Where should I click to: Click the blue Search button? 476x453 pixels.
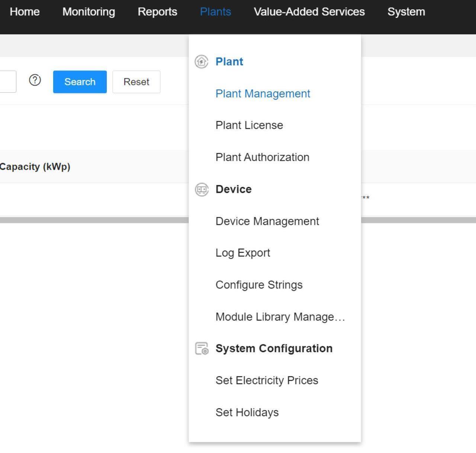click(80, 82)
